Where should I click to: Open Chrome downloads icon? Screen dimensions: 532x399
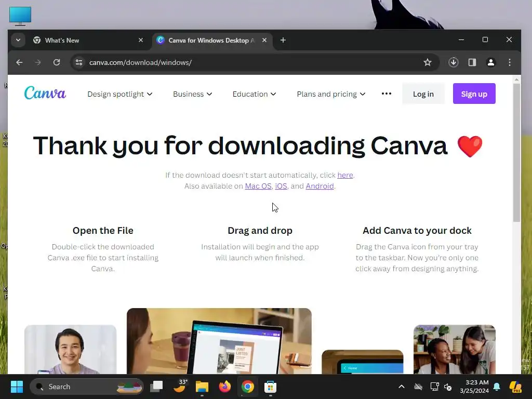454,62
